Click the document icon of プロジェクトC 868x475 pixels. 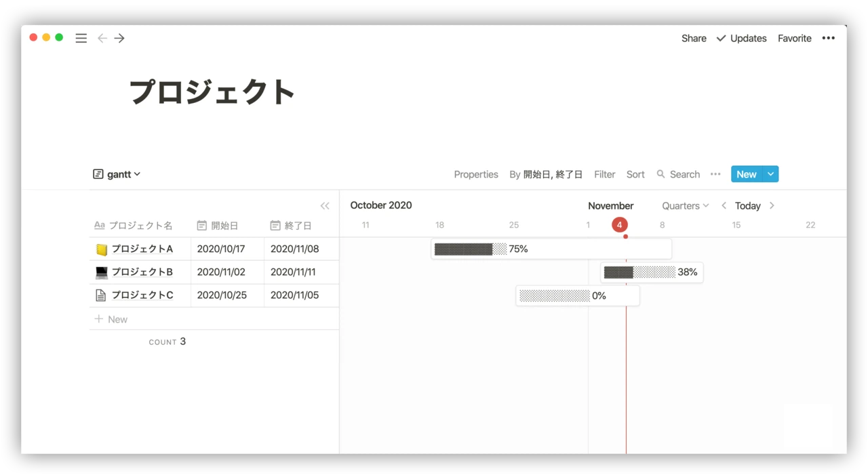point(101,295)
